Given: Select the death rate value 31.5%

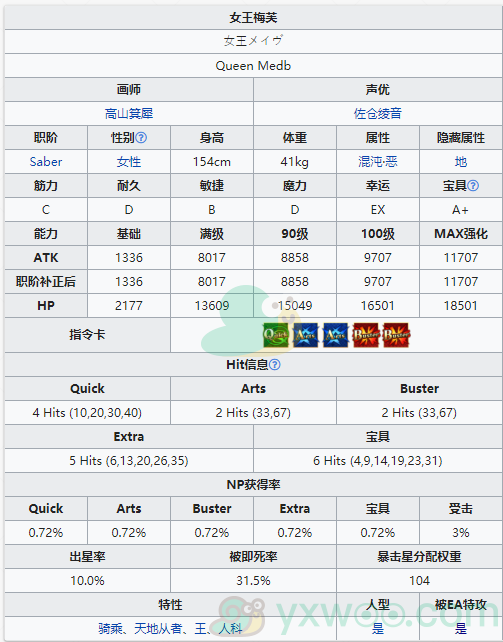Looking at the screenshot, I should 253,581.
